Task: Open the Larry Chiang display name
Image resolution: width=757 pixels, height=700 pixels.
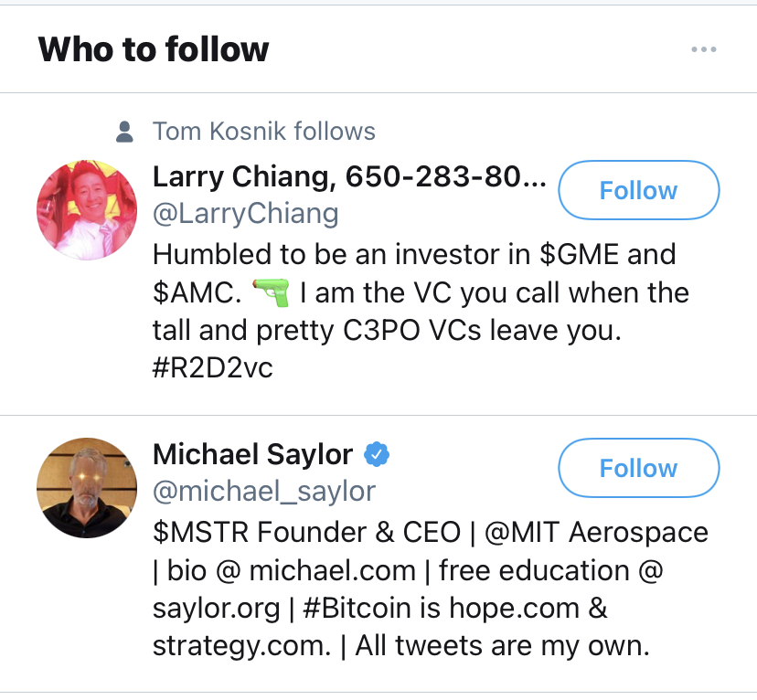Action: pyautogui.click(x=349, y=175)
